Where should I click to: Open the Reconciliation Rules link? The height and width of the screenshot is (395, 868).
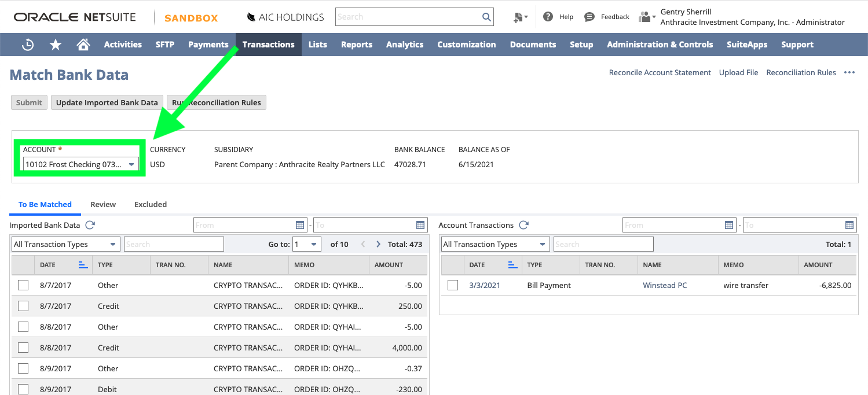(801, 72)
